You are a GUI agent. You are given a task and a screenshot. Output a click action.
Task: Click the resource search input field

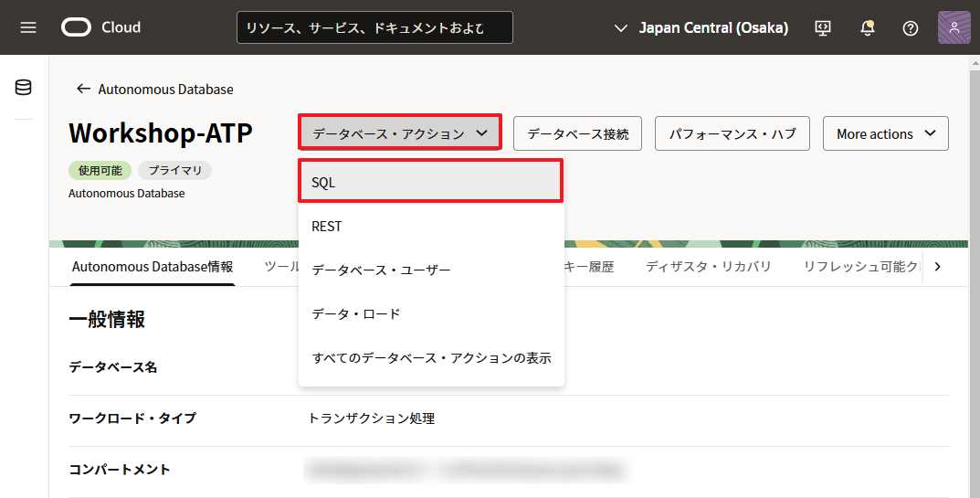click(x=374, y=27)
